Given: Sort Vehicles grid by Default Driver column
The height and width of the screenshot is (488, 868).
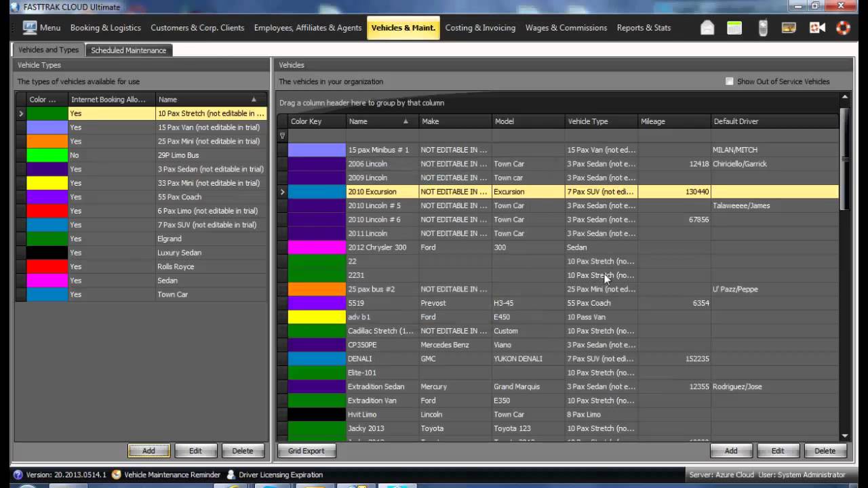Looking at the screenshot, I should click(774, 121).
